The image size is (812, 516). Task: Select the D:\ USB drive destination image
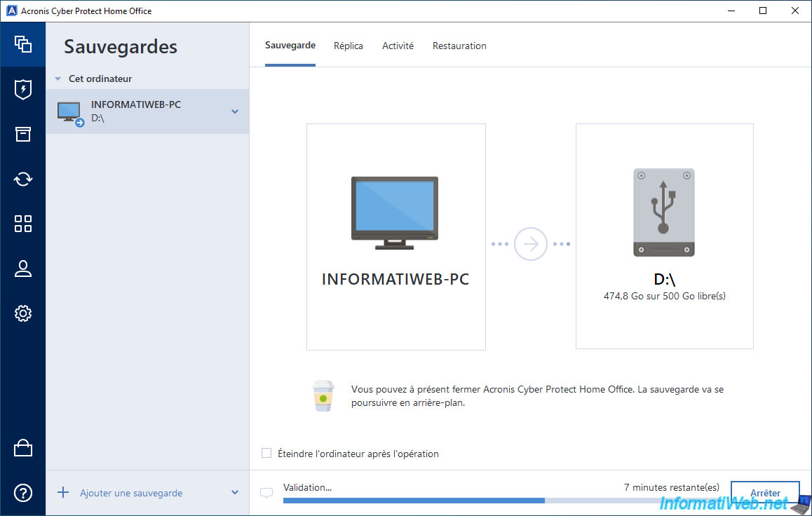664,212
